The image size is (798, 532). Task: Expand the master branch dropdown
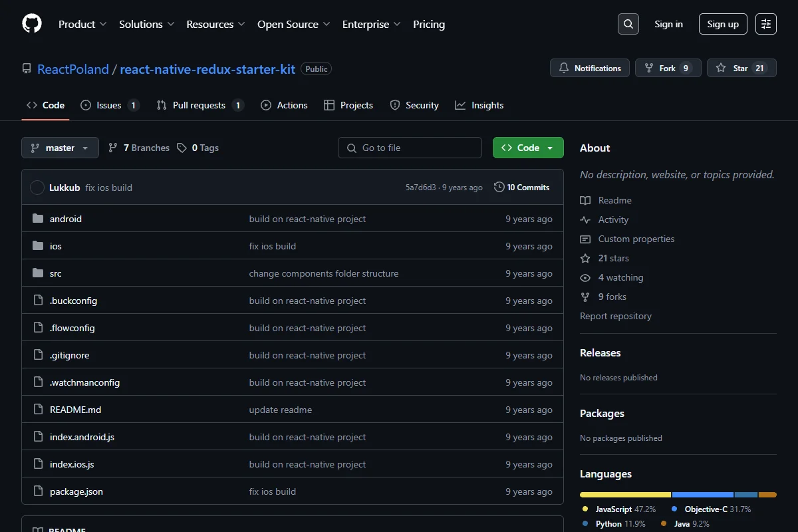pos(60,148)
